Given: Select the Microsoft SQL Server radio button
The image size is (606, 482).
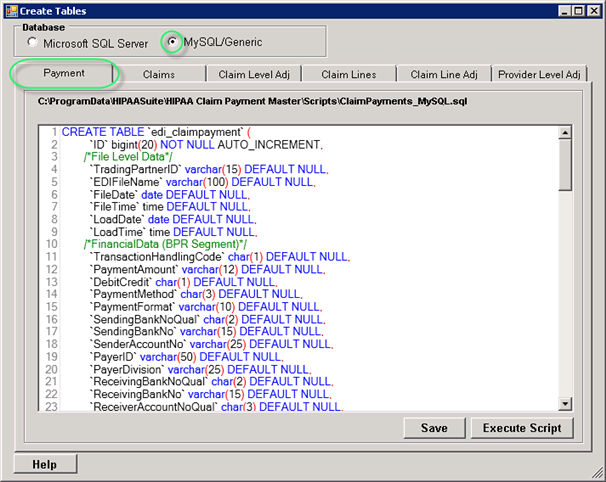Looking at the screenshot, I should [33, 43].
